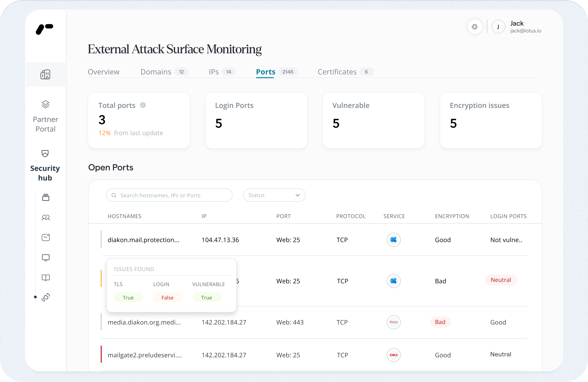588x382 pixels.
Task: Open the settings gear icon
Action: (x=475, y=27)
